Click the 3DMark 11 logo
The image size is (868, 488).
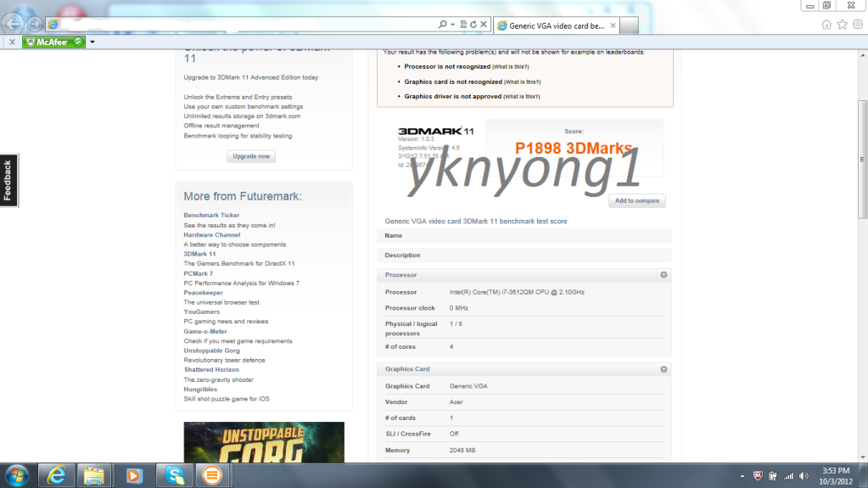[x=435, y=132]
